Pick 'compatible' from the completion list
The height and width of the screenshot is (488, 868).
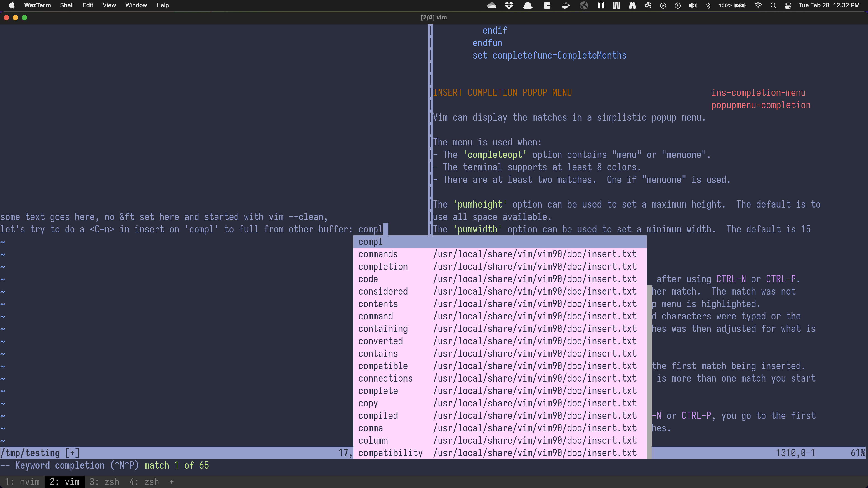pyautogui.click(x=383, y=366)
